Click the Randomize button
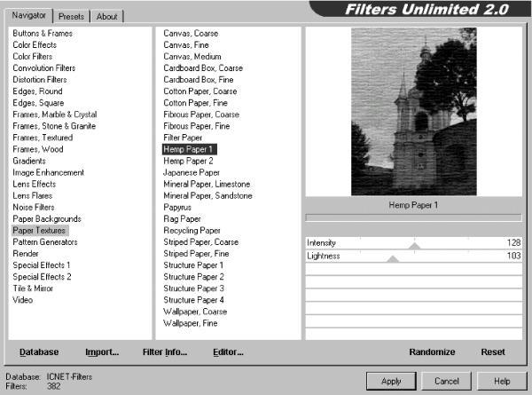Viewport: 532px width, 395px height. pos(432,352)
